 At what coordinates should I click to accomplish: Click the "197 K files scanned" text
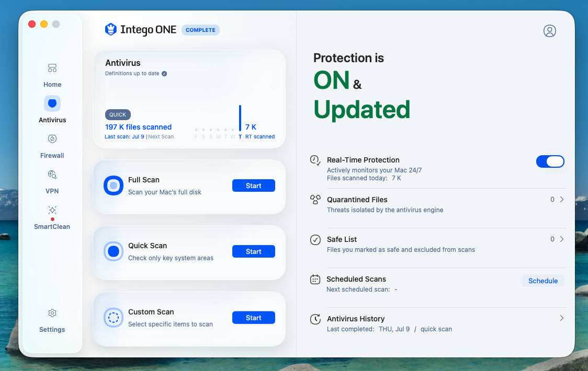(139, 127)
